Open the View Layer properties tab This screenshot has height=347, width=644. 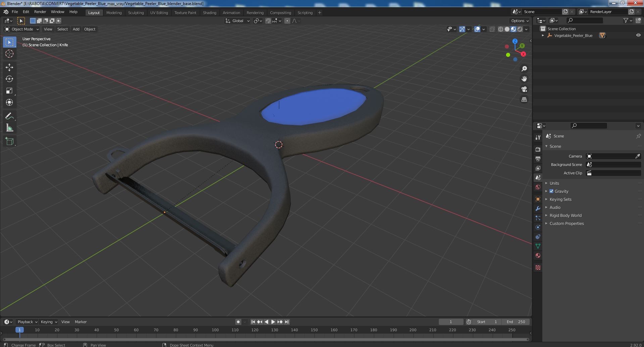[538, 168]
